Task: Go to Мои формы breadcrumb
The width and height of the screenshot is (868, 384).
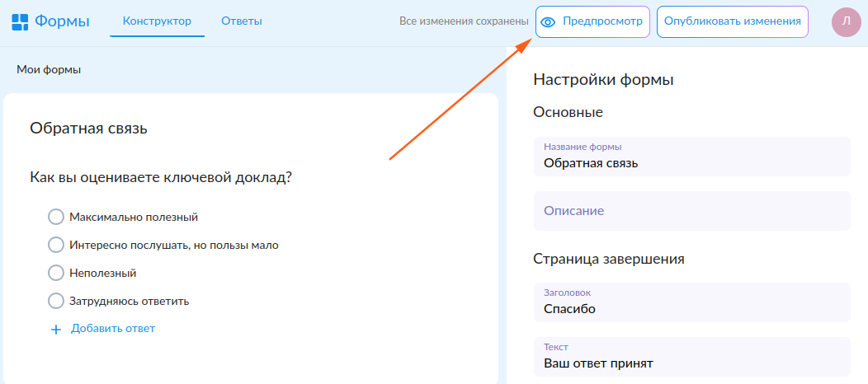Action: pyautogui.click(x=49, y=70)
